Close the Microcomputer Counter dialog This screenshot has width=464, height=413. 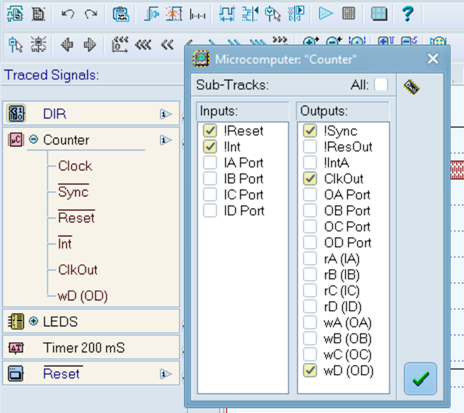[433, 59]
